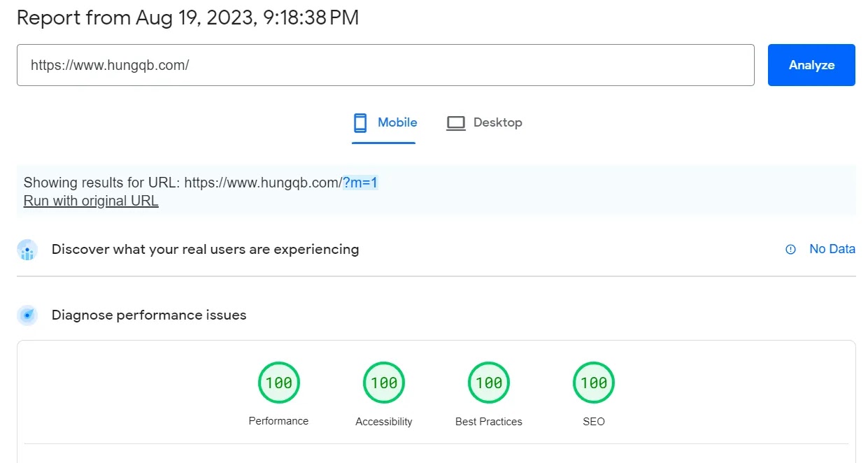Click 'Diagnose performance issues' heading
Viewport: 868px width, 463px height.
pos(149,315)
